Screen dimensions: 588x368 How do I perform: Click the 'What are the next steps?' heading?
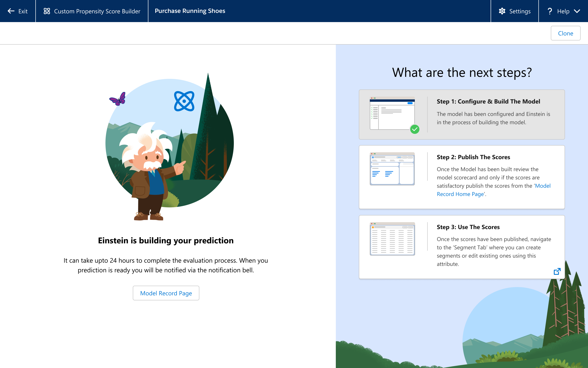point(462,72)
